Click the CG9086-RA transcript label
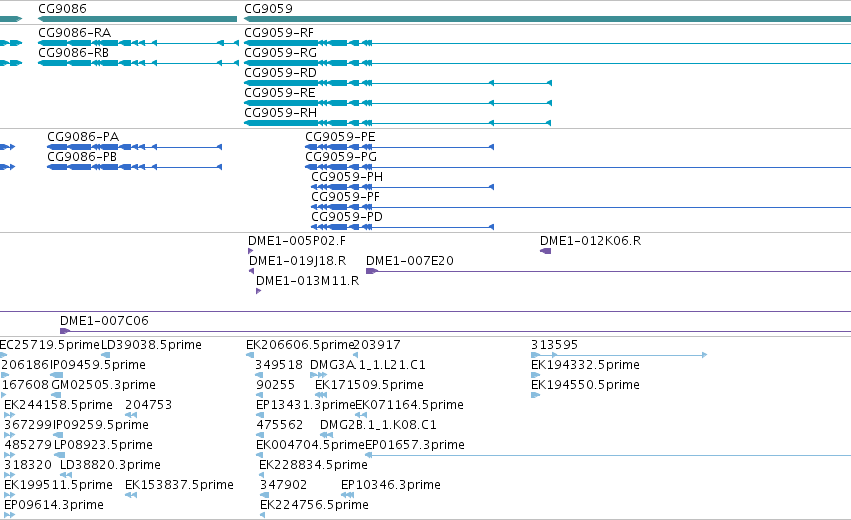Screen dimensions: 851x520 (x=74, y=33)
